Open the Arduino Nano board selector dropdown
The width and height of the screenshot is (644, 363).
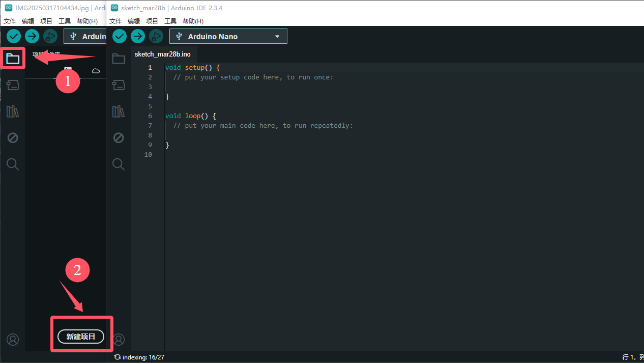click(228, 36)
